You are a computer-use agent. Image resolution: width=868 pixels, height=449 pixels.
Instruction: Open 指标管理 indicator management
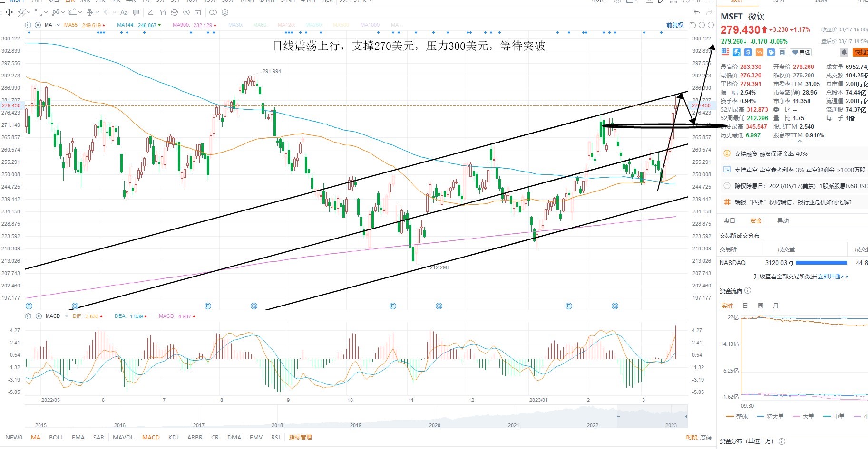[300, 438]
